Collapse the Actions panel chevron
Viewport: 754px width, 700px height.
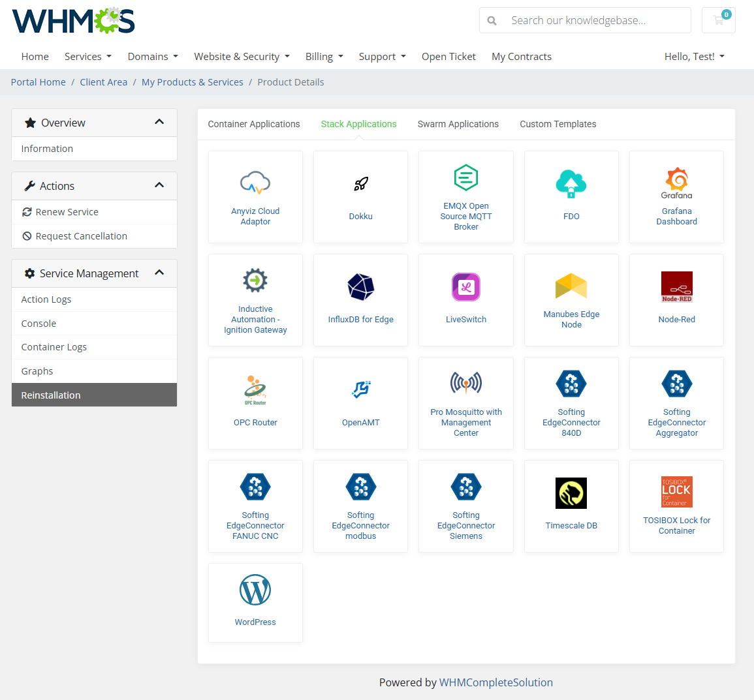pos(159,185)
